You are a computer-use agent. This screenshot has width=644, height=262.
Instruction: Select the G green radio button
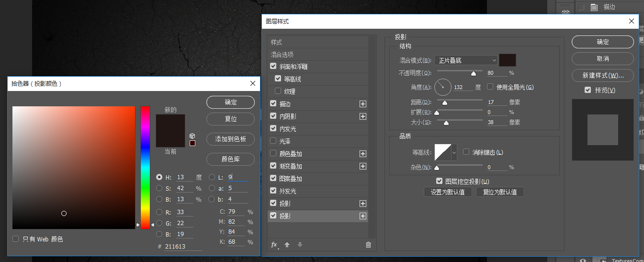click(159, 223)
